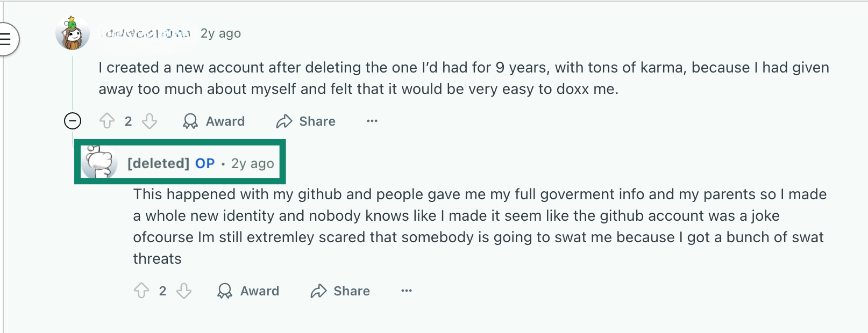Image resolution: width=868 pixels, height=333 pixels.
Task: Click the Share arrow icon on the OP reply
Action: tap(319, 291)
